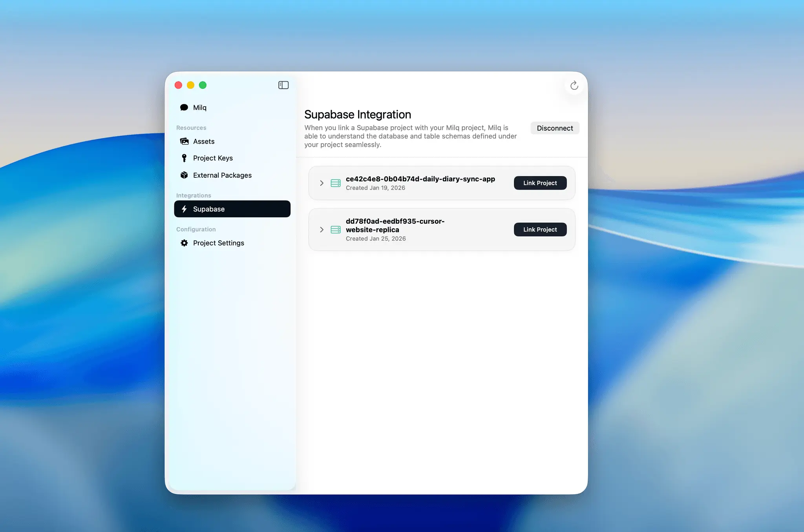Close the window with red button
Screen dimensions: 804x532
178,85
